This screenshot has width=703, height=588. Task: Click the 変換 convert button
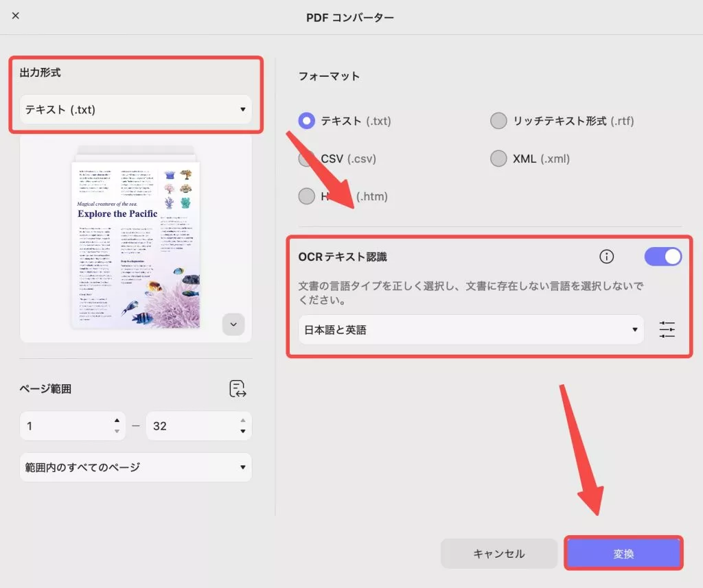tap(623, 554)
